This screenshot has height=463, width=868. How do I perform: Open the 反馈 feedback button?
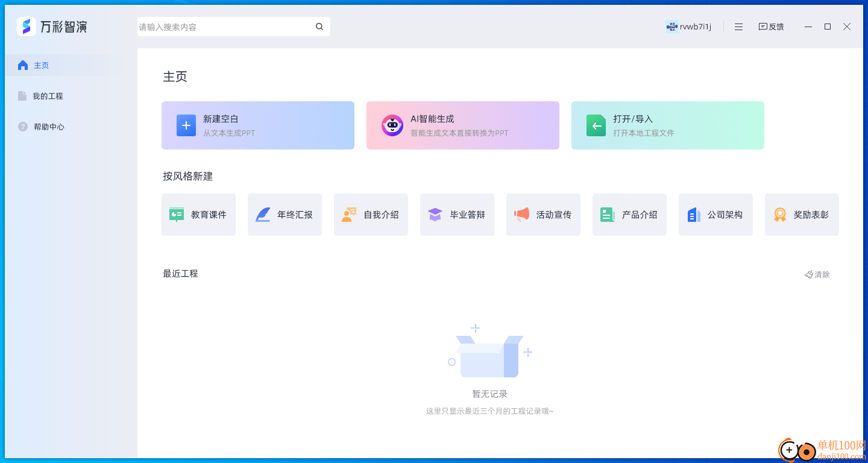[x=771, y=27]
